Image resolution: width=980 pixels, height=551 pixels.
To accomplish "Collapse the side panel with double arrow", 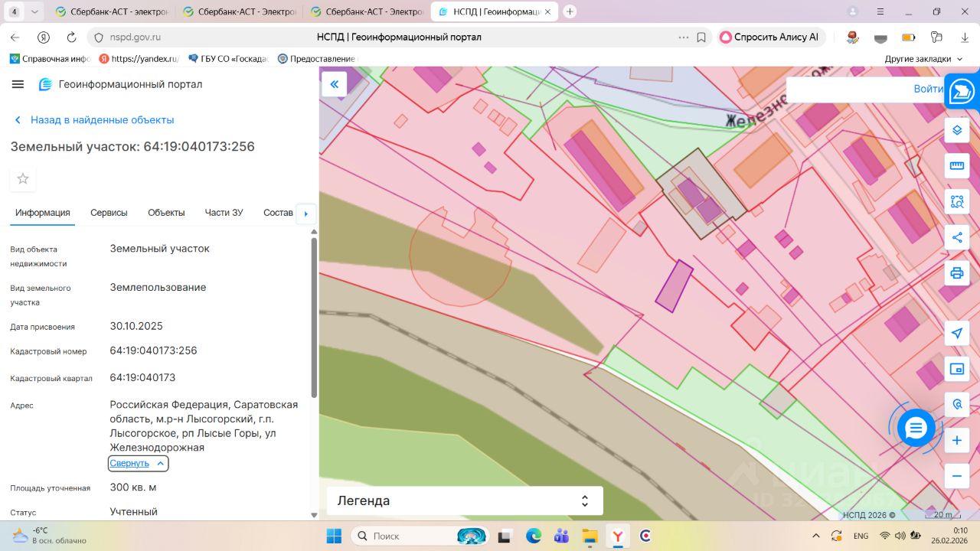I will [335, 84].
